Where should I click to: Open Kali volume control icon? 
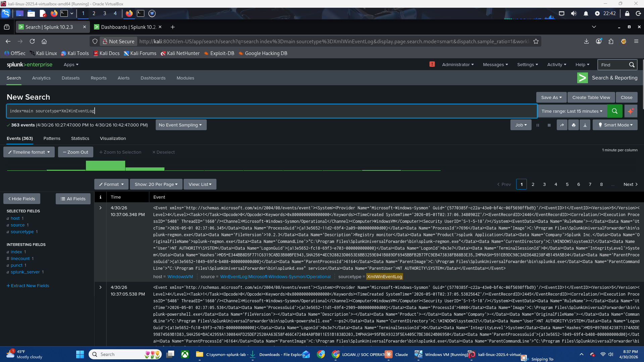pyautogui.click(x=574, y=13)
